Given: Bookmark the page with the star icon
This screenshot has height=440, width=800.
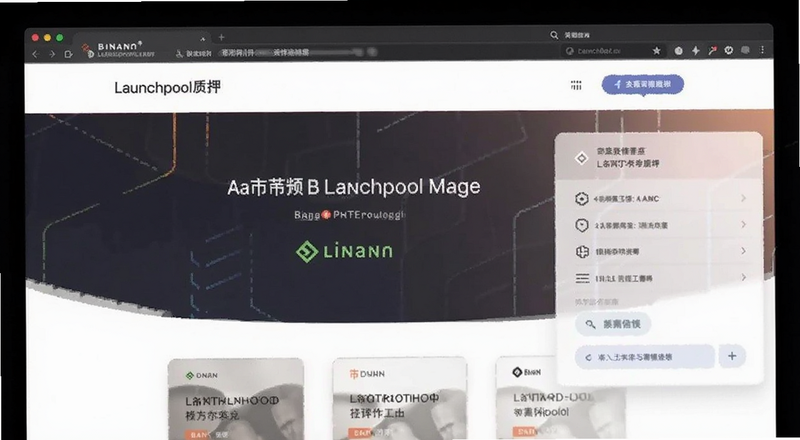Looking at the screenshot, I should point(657,51).
